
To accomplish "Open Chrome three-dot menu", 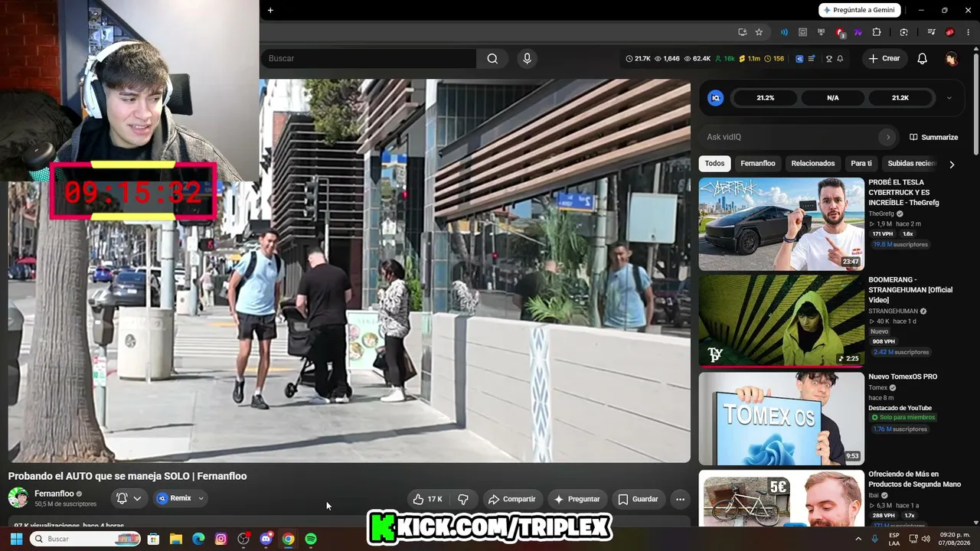I will pos(968,32).
